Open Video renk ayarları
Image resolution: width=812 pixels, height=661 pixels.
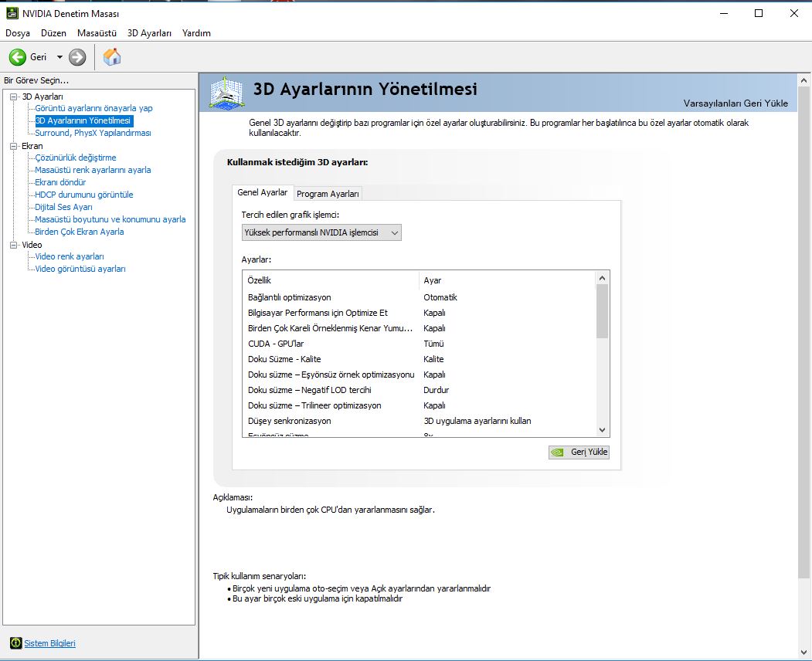pos(70,256)
